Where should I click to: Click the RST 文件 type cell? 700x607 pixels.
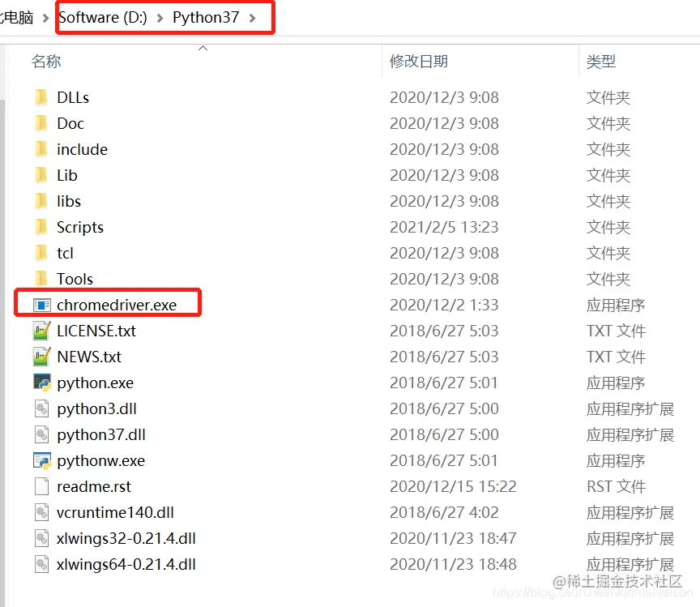click(x=616, y=486)
